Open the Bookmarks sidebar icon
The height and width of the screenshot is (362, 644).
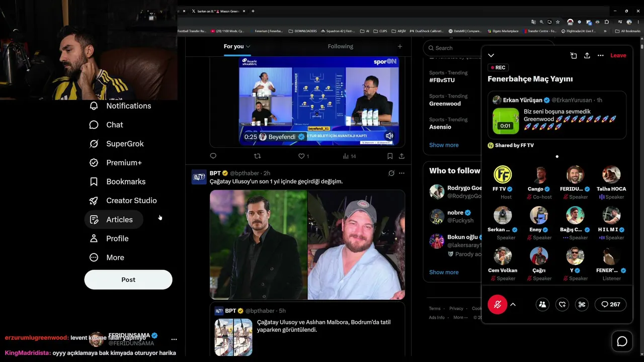(94, 182)
